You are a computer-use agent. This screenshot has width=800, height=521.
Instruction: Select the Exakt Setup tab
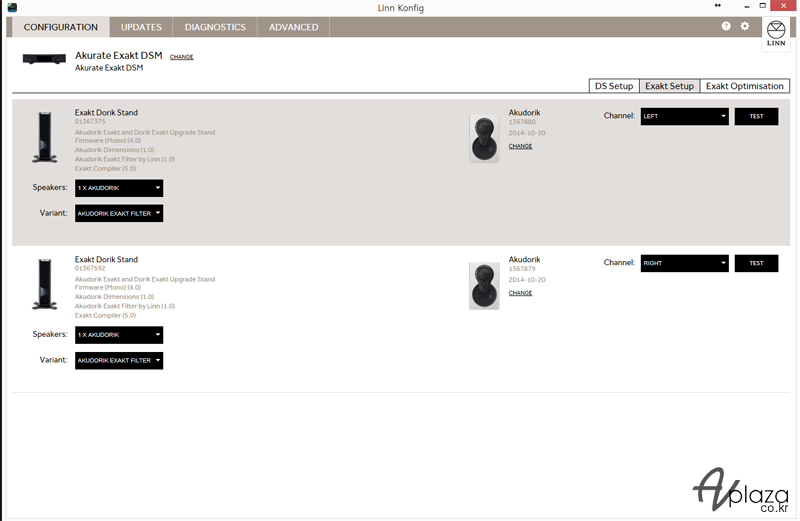click(669, 86)
